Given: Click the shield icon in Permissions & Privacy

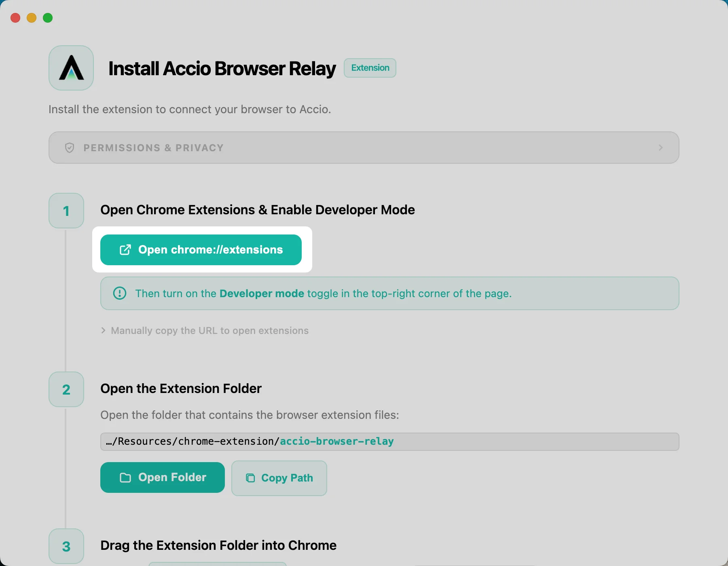Looking at the screenshot, I should tap(70, 148).
